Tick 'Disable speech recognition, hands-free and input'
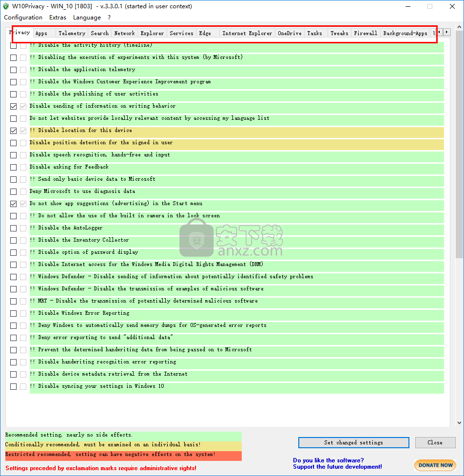 tap(13, 155)
